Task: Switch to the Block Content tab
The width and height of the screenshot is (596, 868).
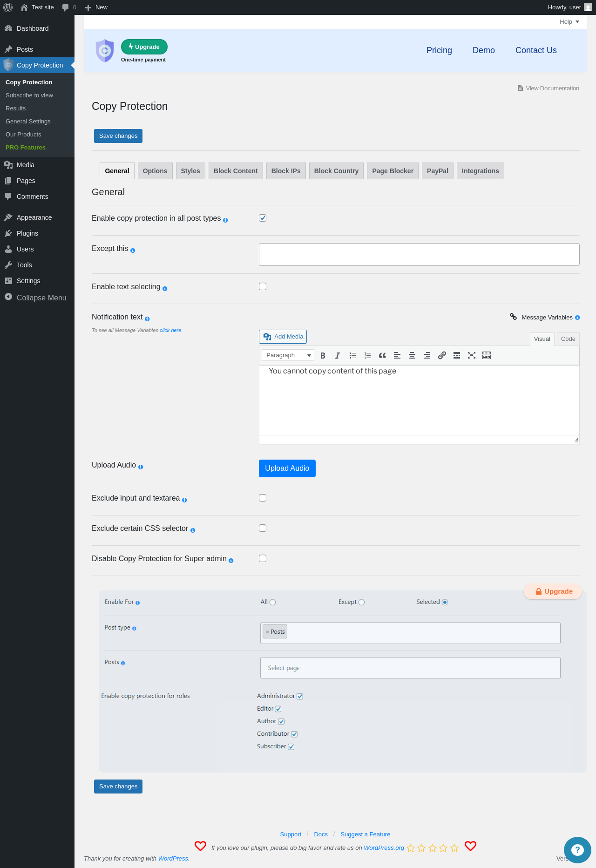Action: click(236, 171)
